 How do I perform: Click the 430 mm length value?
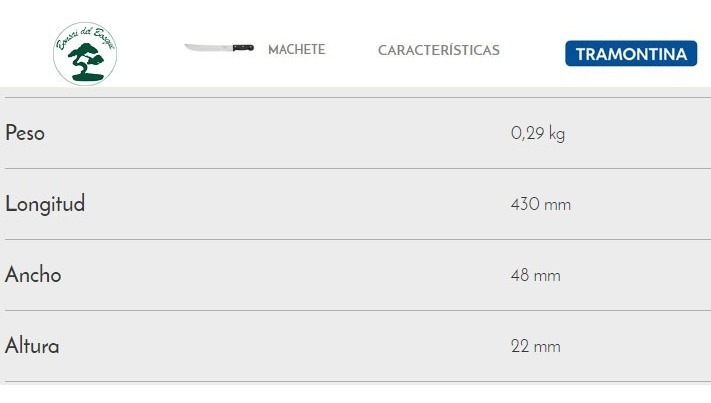[x=540, y=205]
